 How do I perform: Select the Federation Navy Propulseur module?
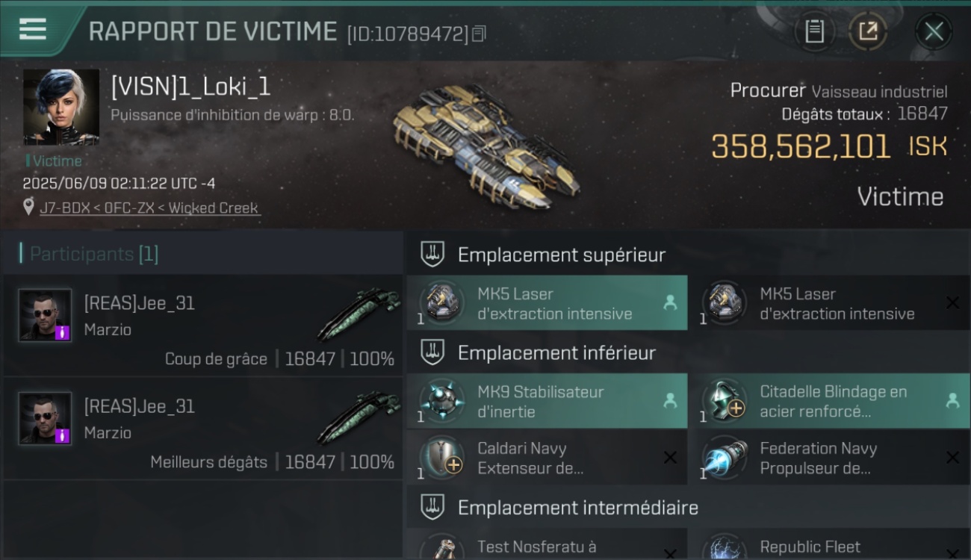pyautogui.click(x=829, y=458)
